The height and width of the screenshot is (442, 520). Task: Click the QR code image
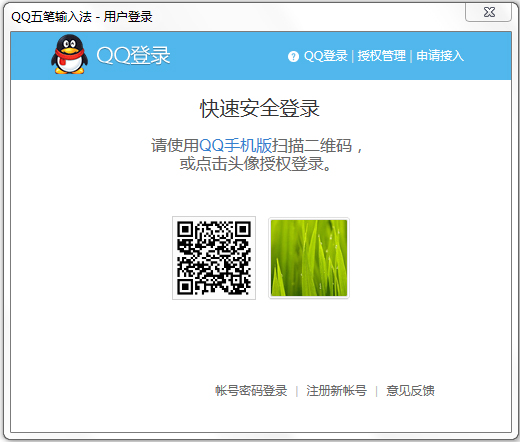point(214,258)
